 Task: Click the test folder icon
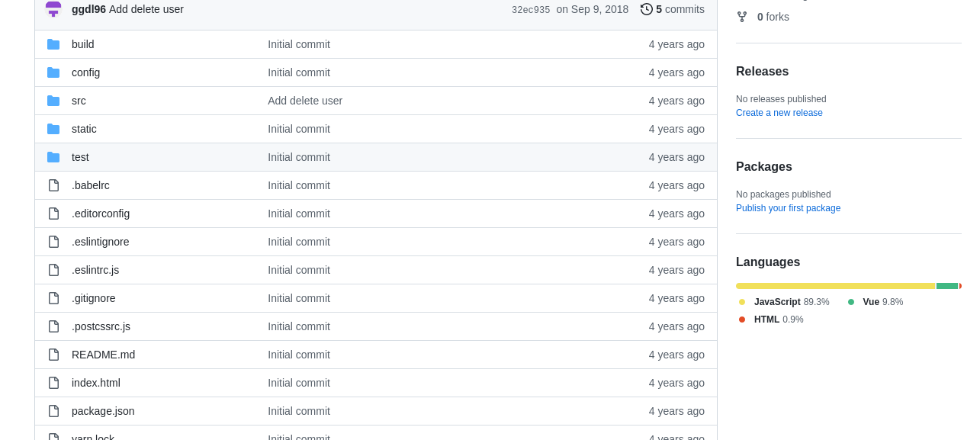point(53,157)
